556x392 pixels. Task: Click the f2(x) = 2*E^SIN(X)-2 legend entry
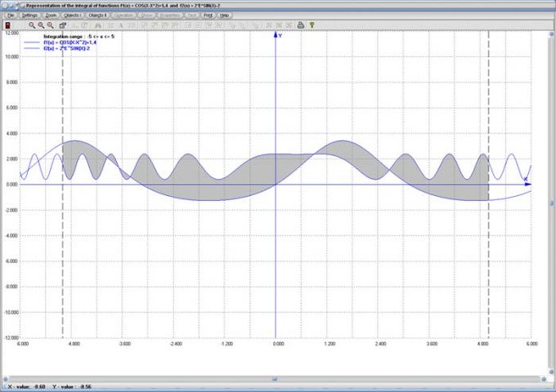click(67, 48)
